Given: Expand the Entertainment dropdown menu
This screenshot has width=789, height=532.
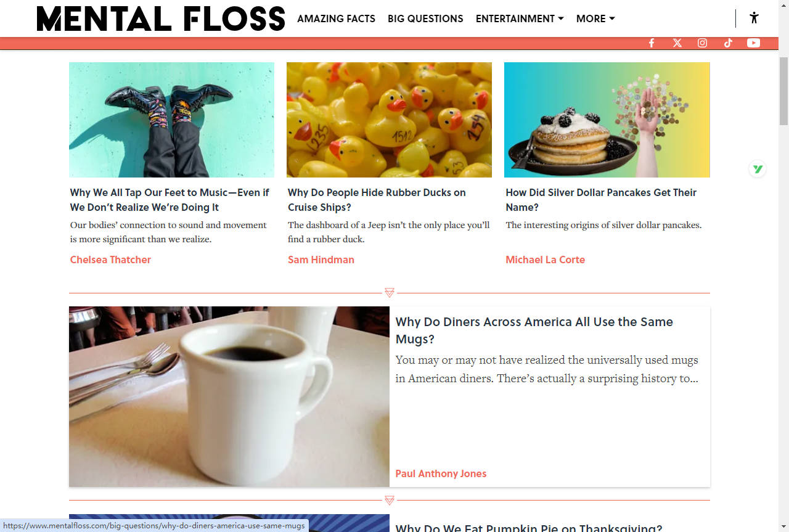Looking at the screenshot, I should tap(520, 18).
